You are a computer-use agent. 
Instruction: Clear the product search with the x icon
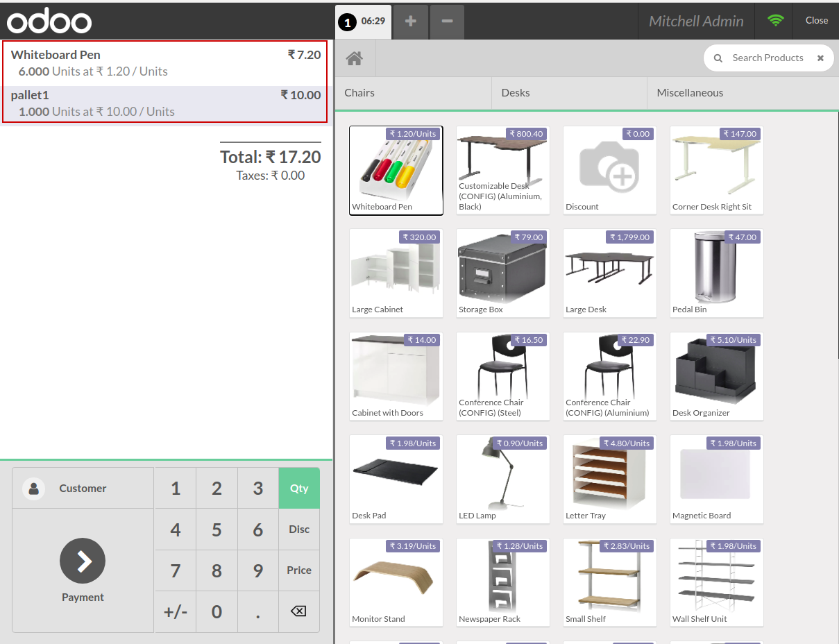[820, 58]
